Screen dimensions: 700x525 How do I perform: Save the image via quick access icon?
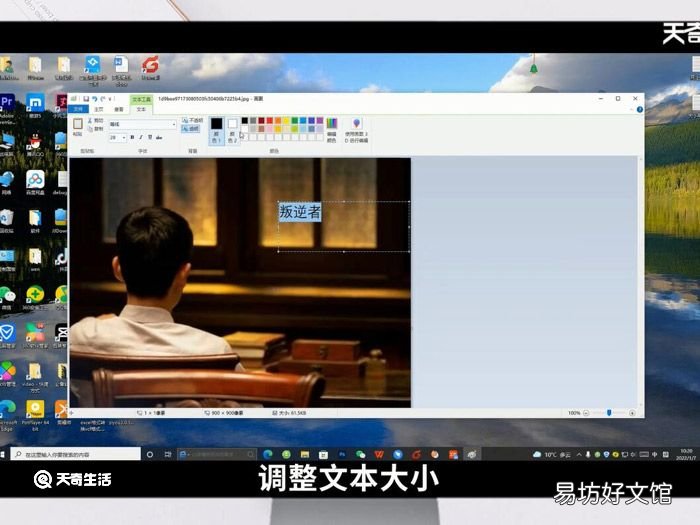tap(86, 99)
